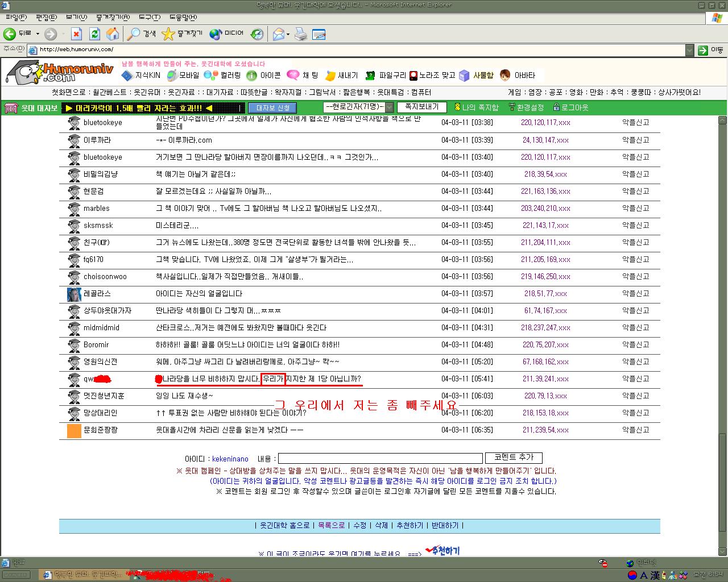Click the comment 내용 text input field
Screen dimensions: 728x582
pyautogui.click(x=380, y=458)
